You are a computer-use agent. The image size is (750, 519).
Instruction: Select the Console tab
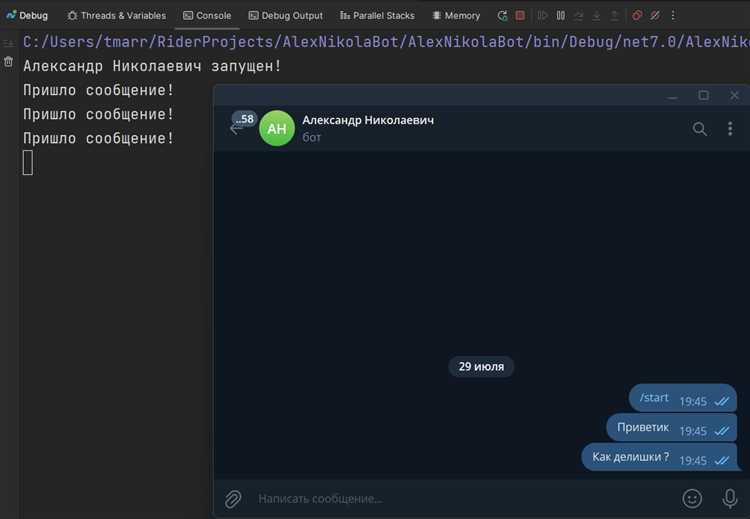[207, 15]
